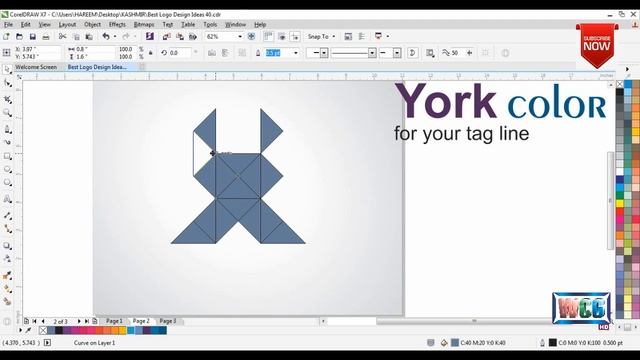
Task: Toggle show guidelines button
Action: 295,37
